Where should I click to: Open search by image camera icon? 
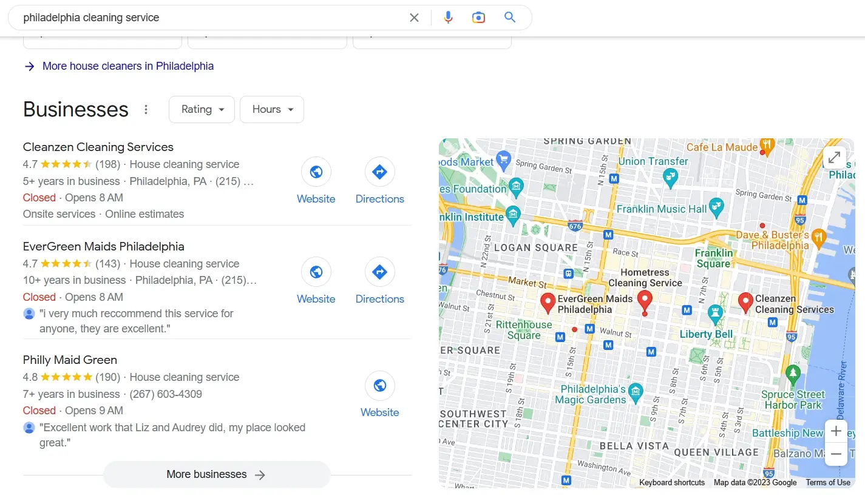[x=479, y=18]
